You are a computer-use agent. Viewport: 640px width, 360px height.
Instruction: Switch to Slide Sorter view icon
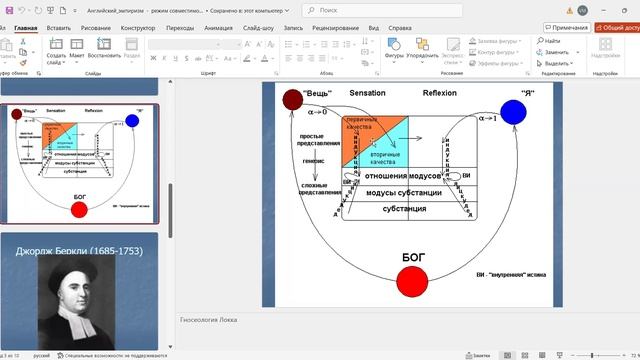pos(525,356)
